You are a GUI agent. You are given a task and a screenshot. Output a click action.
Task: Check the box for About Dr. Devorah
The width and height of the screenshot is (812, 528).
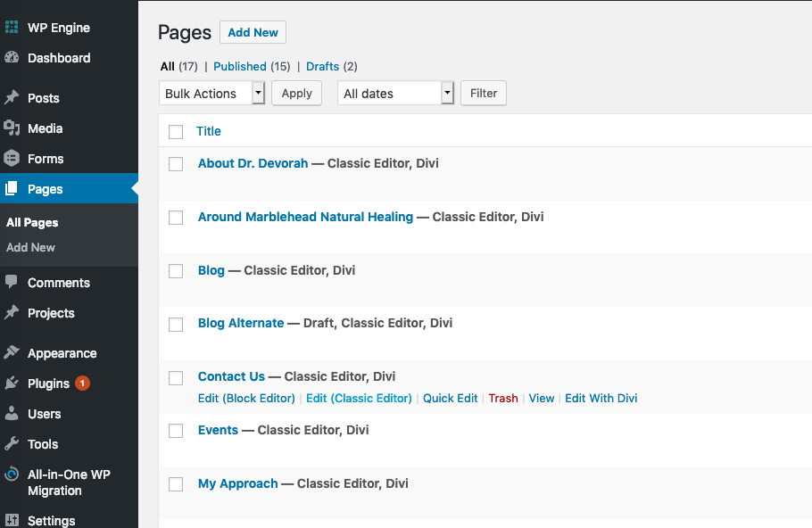(x=176, y=164)
